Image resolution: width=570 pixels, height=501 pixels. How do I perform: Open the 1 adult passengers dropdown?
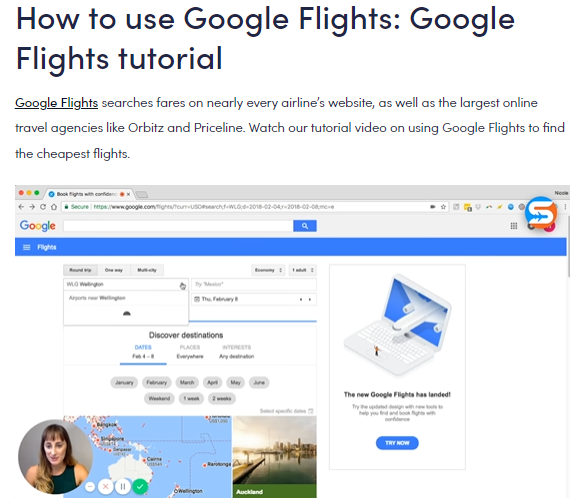coord(303,270)
